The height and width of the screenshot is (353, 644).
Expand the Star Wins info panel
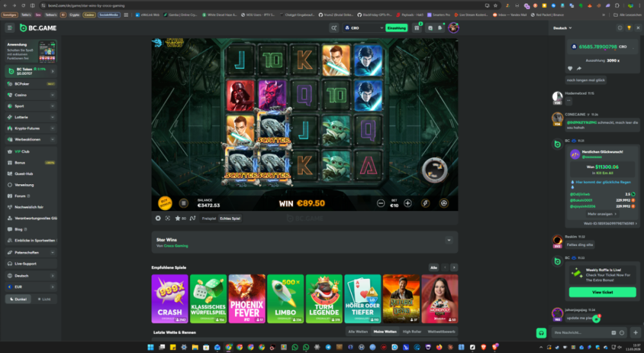point(449,240)
